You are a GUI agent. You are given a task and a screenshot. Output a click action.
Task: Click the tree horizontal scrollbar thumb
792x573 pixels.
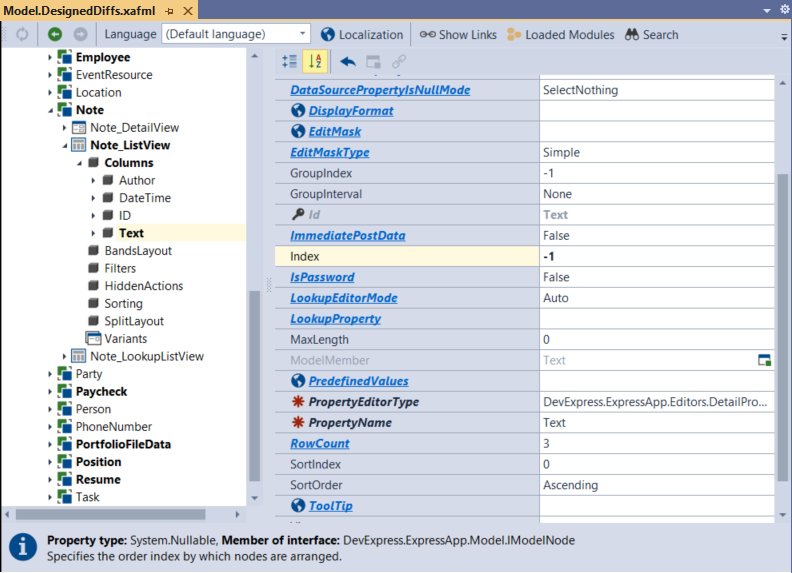111,514
